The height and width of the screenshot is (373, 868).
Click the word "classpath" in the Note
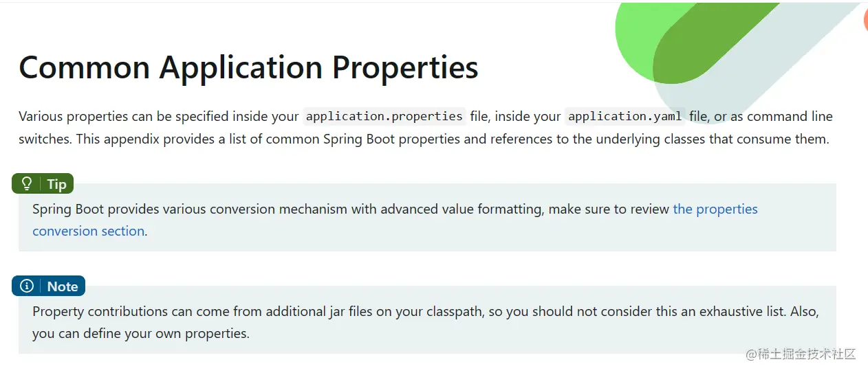tap(457, 311)
